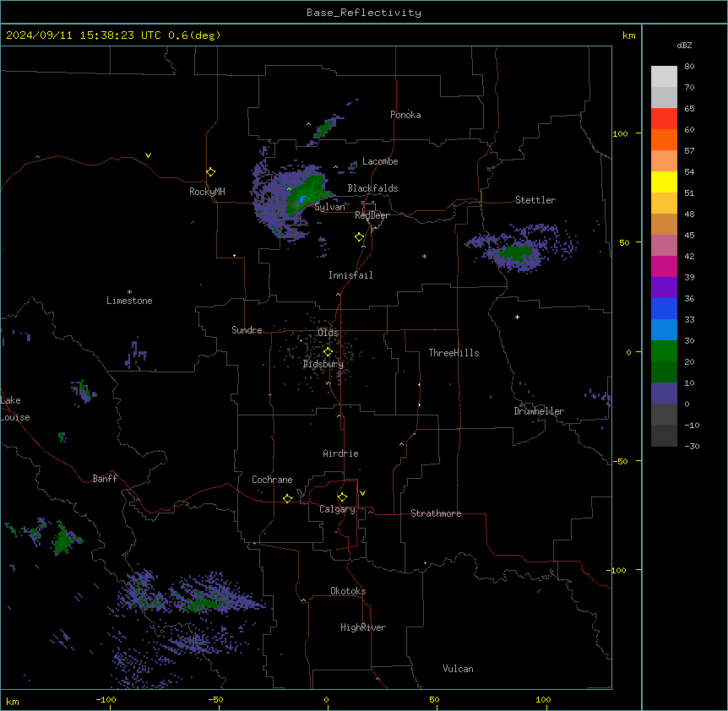Click the Base_Reflectivity title

pos(364,13)
